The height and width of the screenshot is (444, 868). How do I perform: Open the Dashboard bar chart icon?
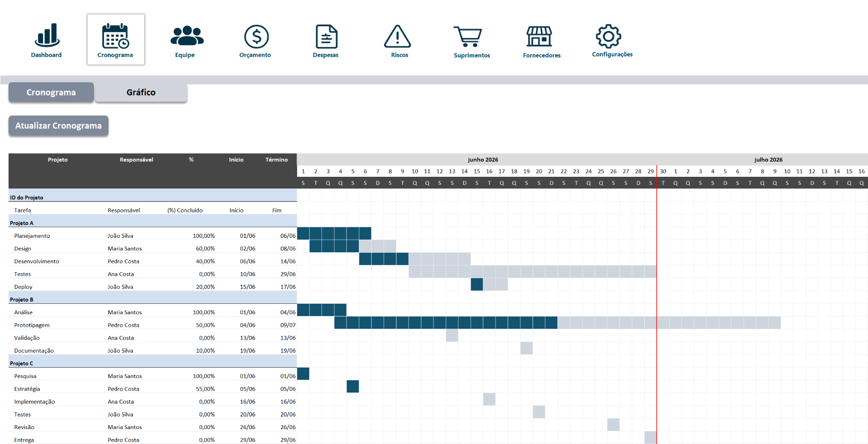click(47, 36)
